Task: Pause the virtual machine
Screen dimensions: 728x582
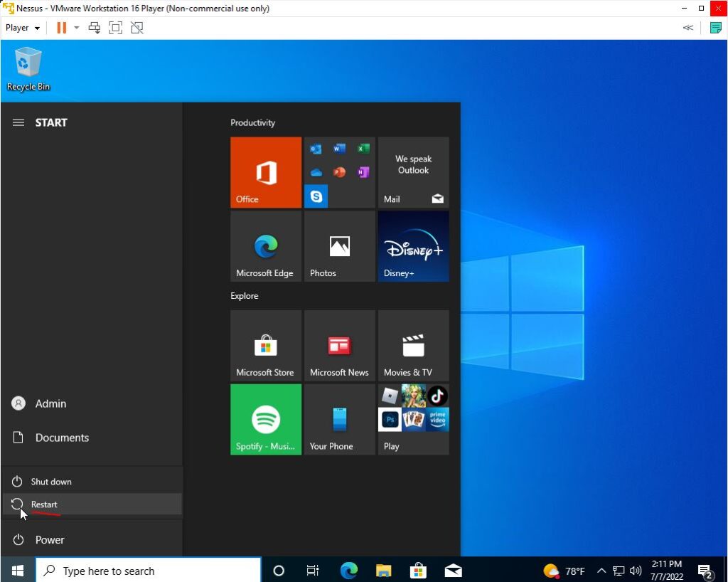Action: point(61,28)
